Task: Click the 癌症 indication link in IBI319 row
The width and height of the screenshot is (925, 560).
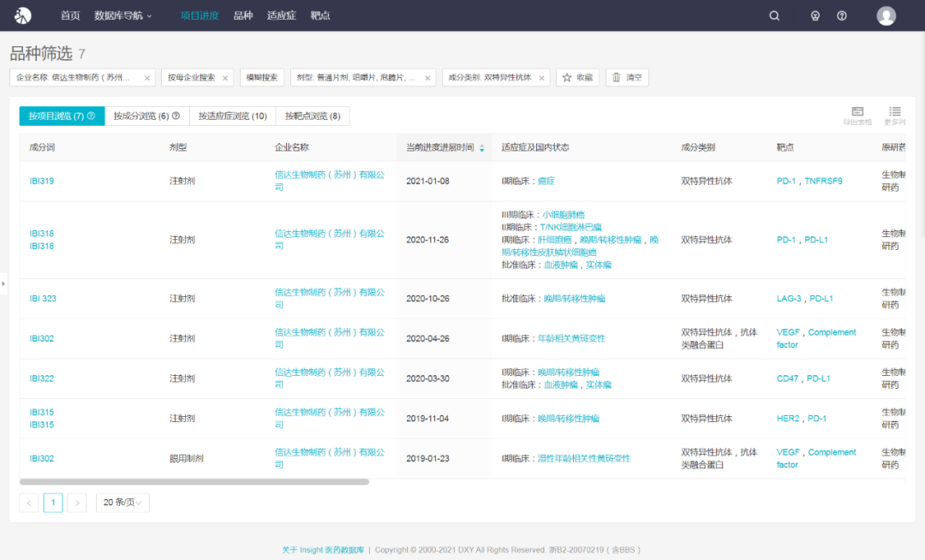Action: (546, 181)
